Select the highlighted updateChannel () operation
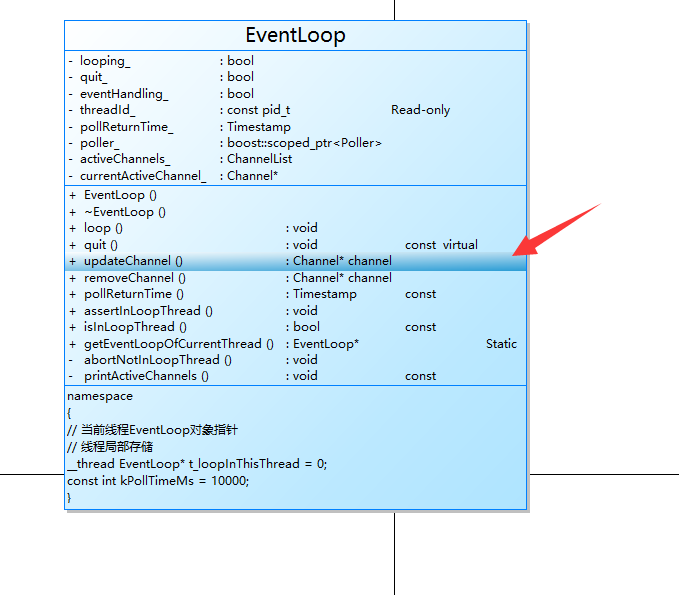Image resolution: width=679 pixels, height=595 pixels. click(295, 261)
